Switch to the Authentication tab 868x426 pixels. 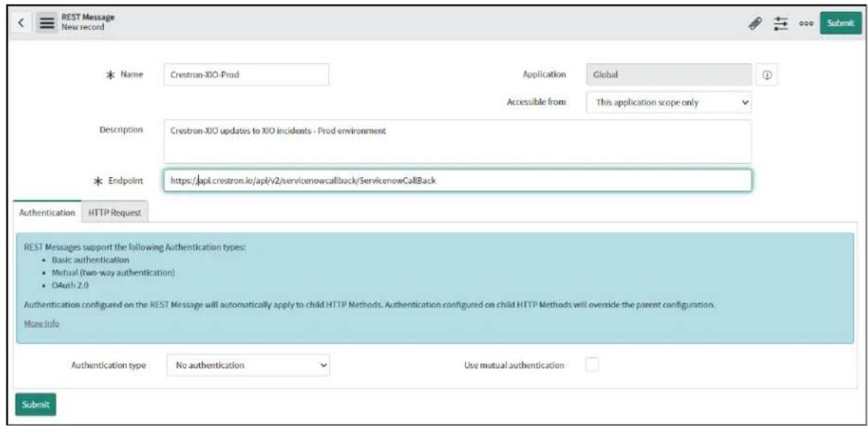click(x=47, y=212)
